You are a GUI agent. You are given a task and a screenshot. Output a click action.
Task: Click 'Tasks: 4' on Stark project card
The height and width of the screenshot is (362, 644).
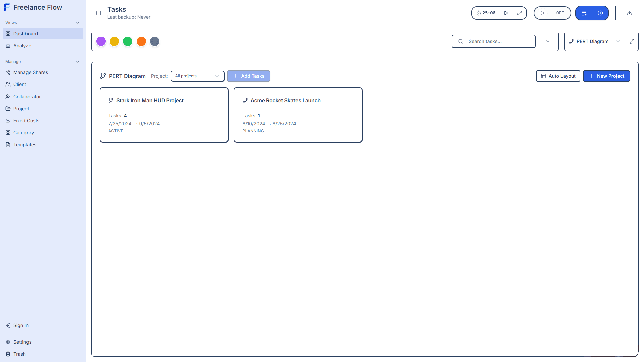pyautogui.click(x=118, y=116)
